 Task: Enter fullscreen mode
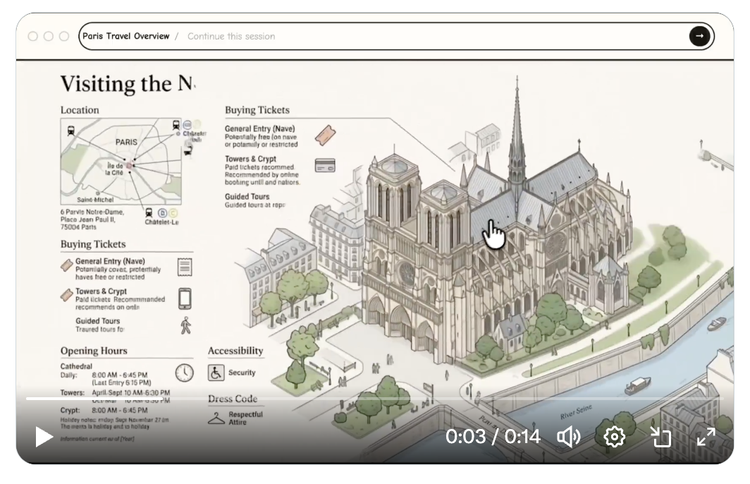tap(706, 437)
